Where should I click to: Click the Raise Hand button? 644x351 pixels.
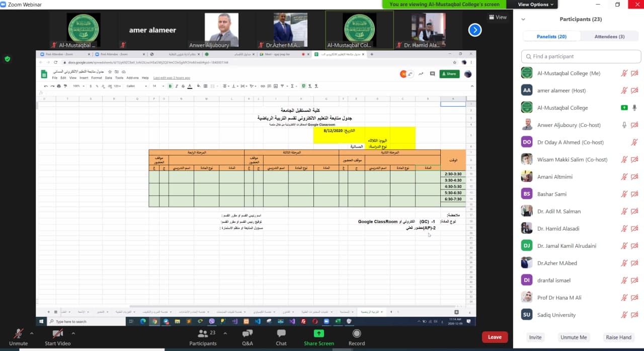tap(618, 337)
